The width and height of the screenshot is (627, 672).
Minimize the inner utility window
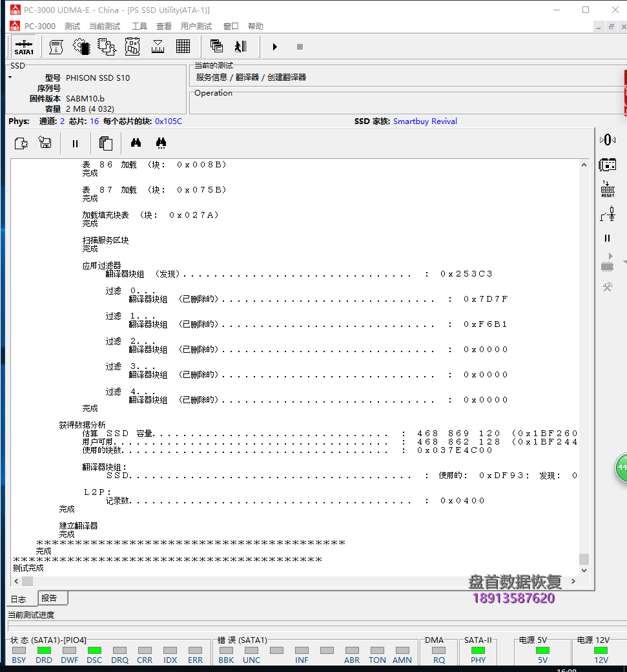click(x=599, y=27)
